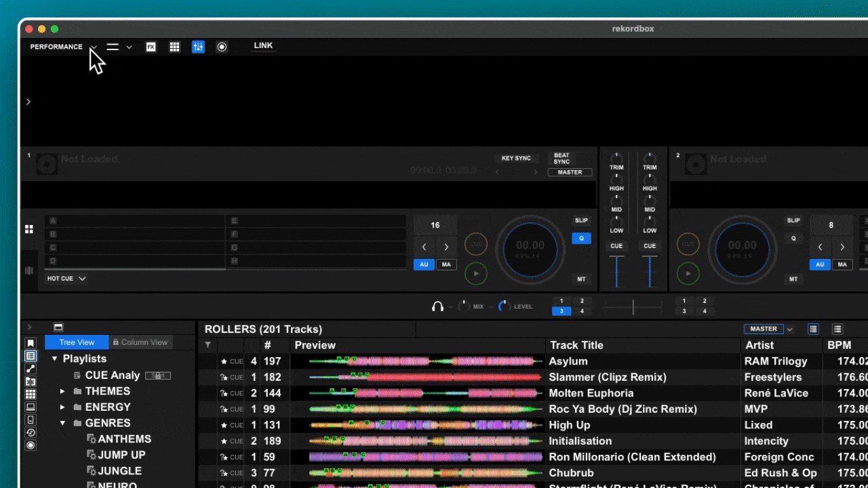
Task: Adjust channel 2 volume fader
Action: [650, 271]
